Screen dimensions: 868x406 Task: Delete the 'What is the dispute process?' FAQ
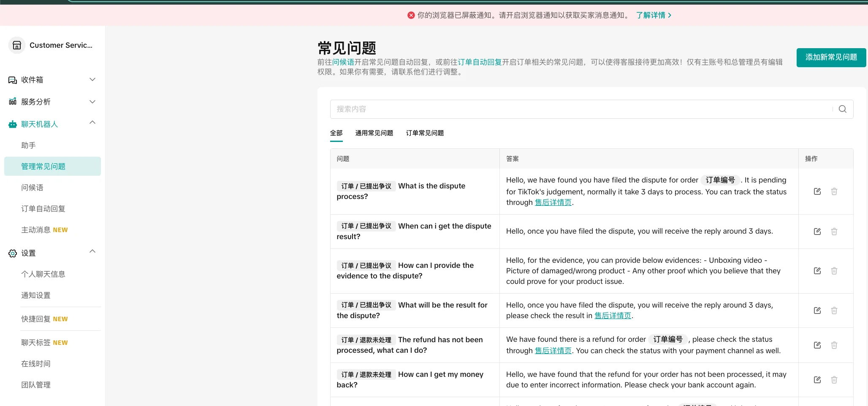click(x=834, y=191)
